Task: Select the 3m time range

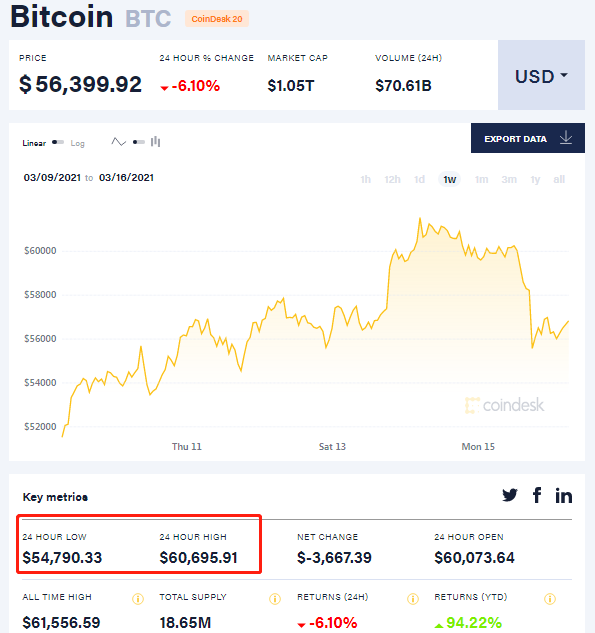Action: point(509,179)
